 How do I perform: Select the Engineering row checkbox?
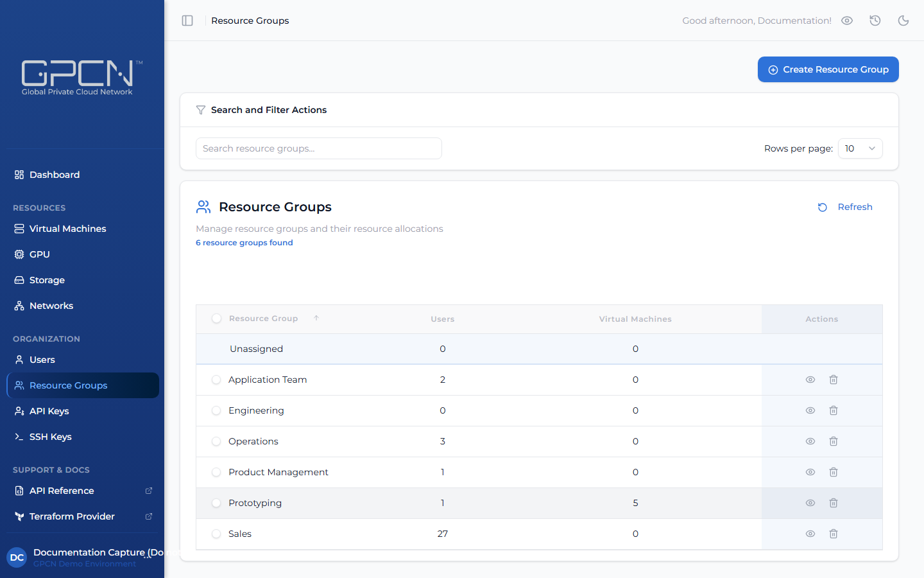tap(216, 411)
